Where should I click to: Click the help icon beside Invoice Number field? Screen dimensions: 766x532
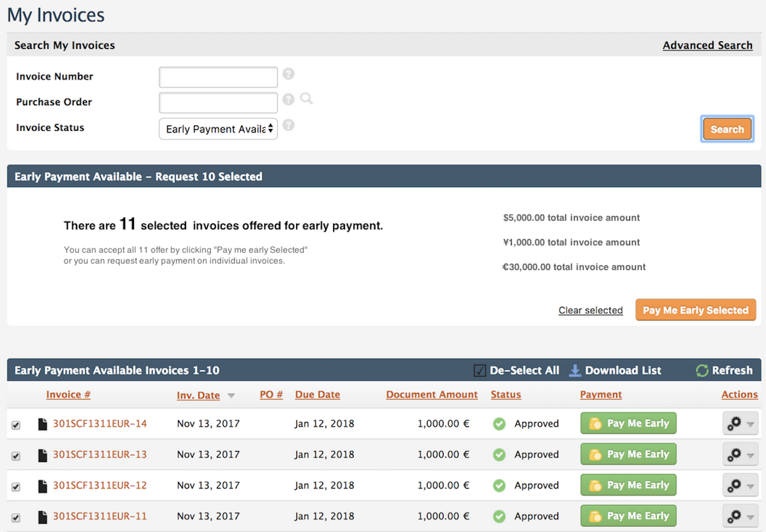[x=289, y=74]
